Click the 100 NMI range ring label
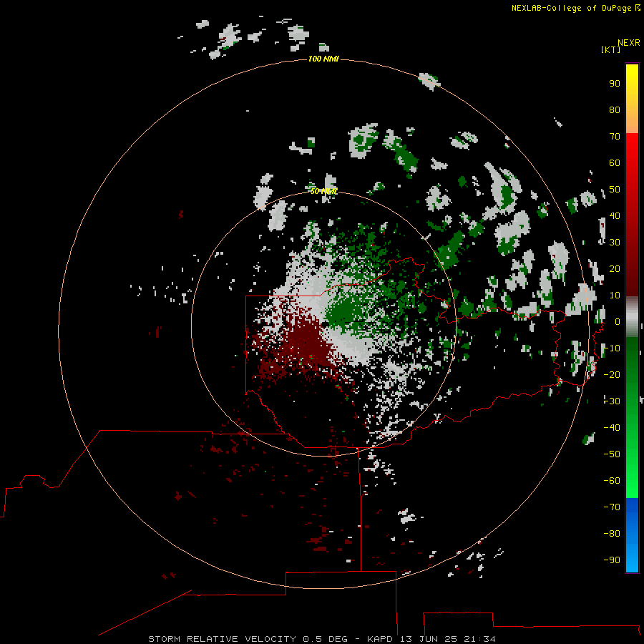The height and width of the screenshot is (644, 644). pyautogui.click(x=323, y=59)
